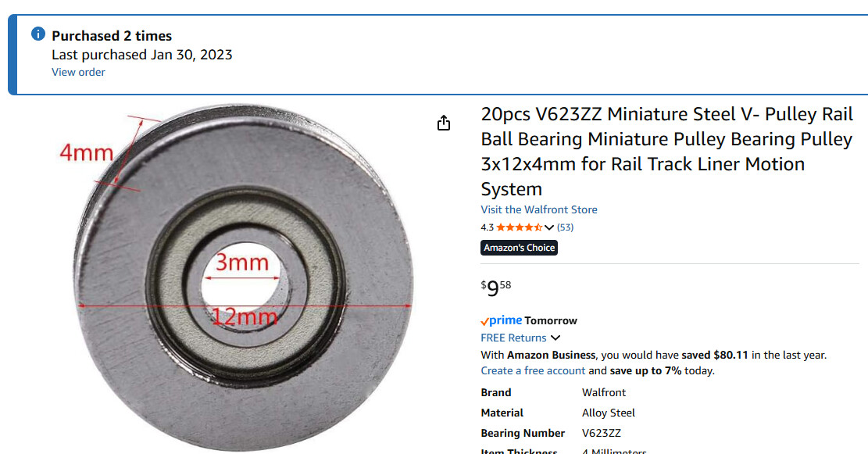Click the blue info icon in purchase banner
868x454 pixels.
(38, 34)
